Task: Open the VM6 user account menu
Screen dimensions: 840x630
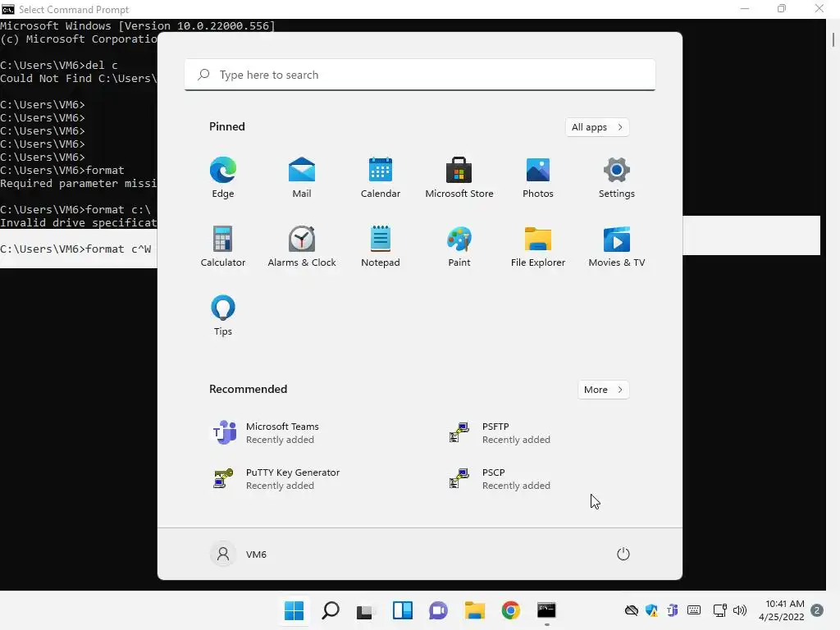Action: (x=239, y=554)
